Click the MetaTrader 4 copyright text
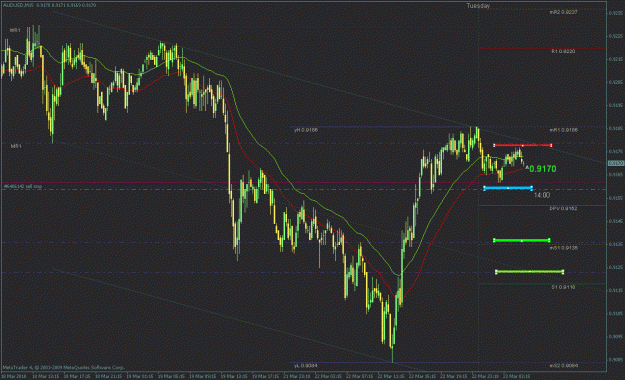This screenshot has height=380, width=625. 63,368
